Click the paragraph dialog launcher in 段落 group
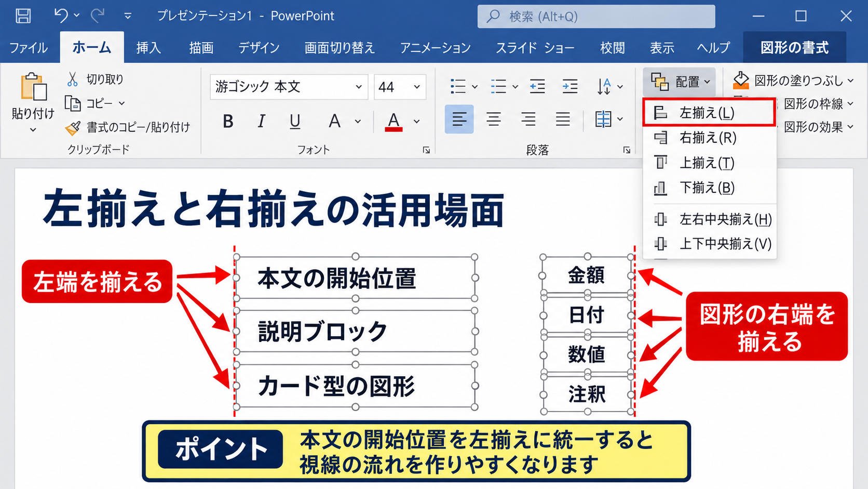The height and width of the screenshot is (489, 868). pyautogui.click(x=627, y=150)
